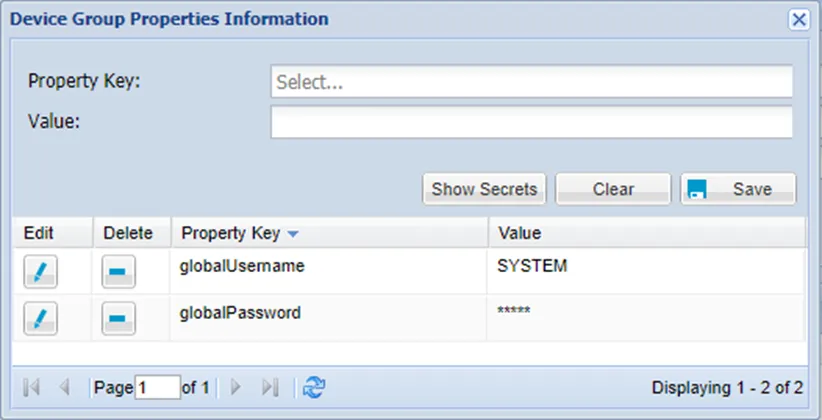Open the Property Key select box
This screenshot has width=822, height=420.
click(532, 81)
